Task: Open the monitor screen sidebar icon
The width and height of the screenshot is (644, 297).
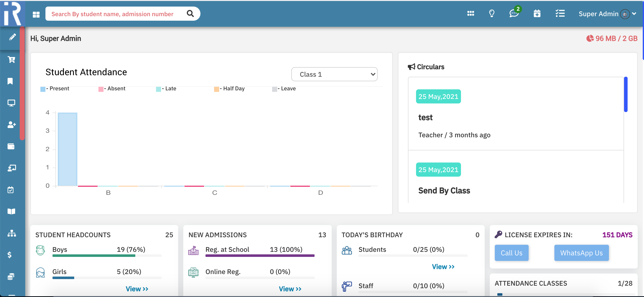Action: click(11, 103)
